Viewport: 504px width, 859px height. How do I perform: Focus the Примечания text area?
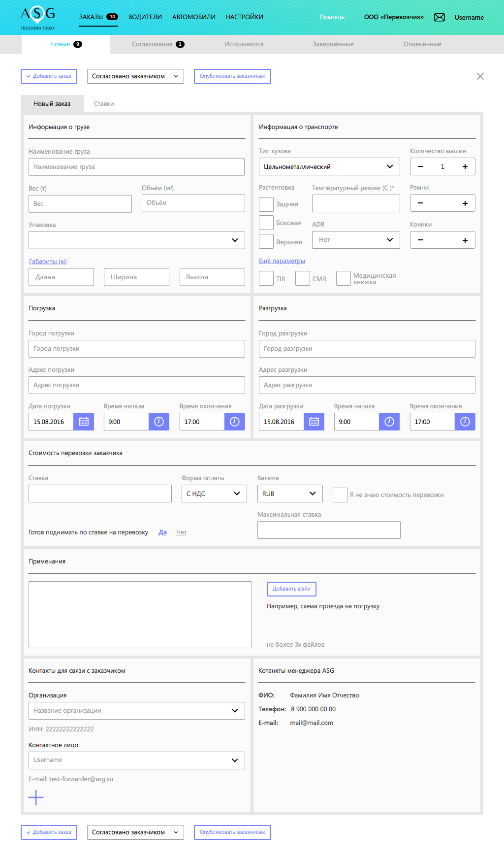pos(140,615)
